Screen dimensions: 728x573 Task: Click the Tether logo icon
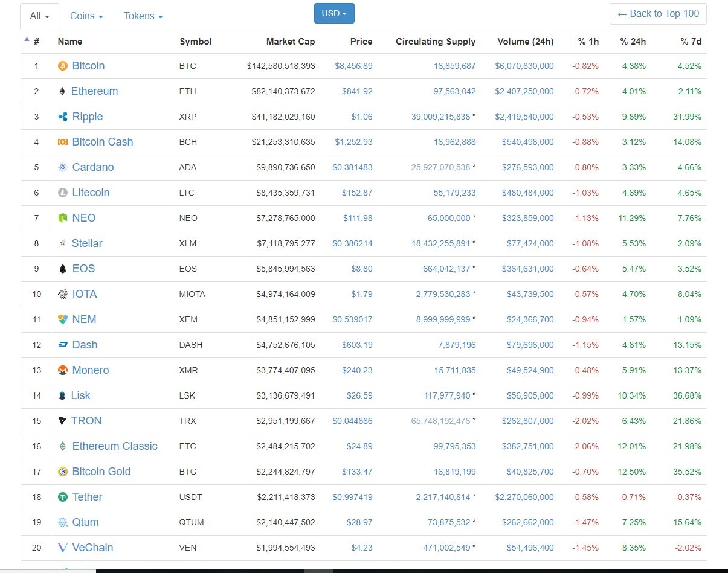pyautogui.click(x=63, y=497)
